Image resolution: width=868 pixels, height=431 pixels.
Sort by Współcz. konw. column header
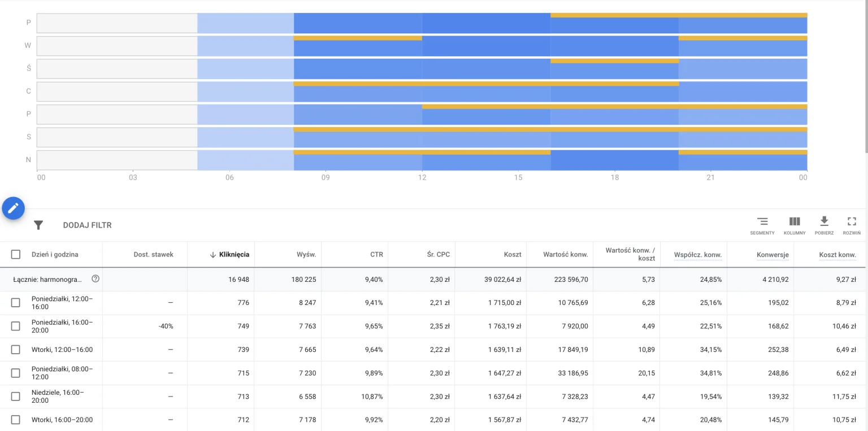[x=697, y=255]
